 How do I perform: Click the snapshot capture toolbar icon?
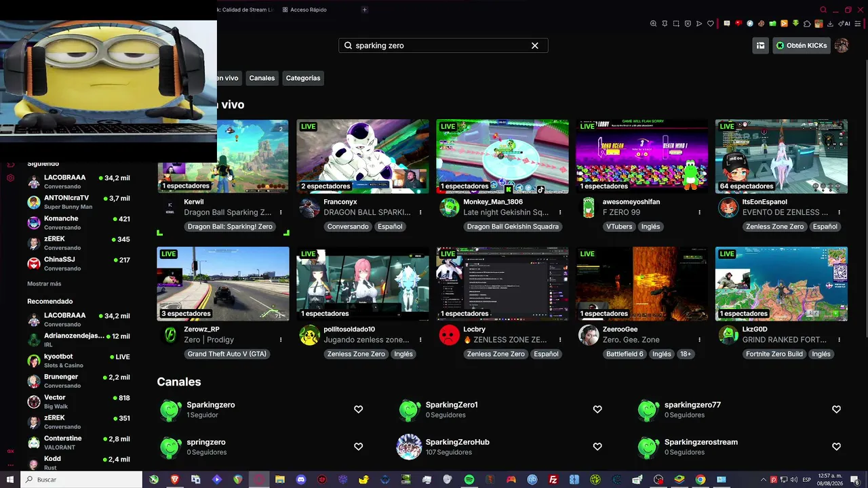[x=676, y=24]
